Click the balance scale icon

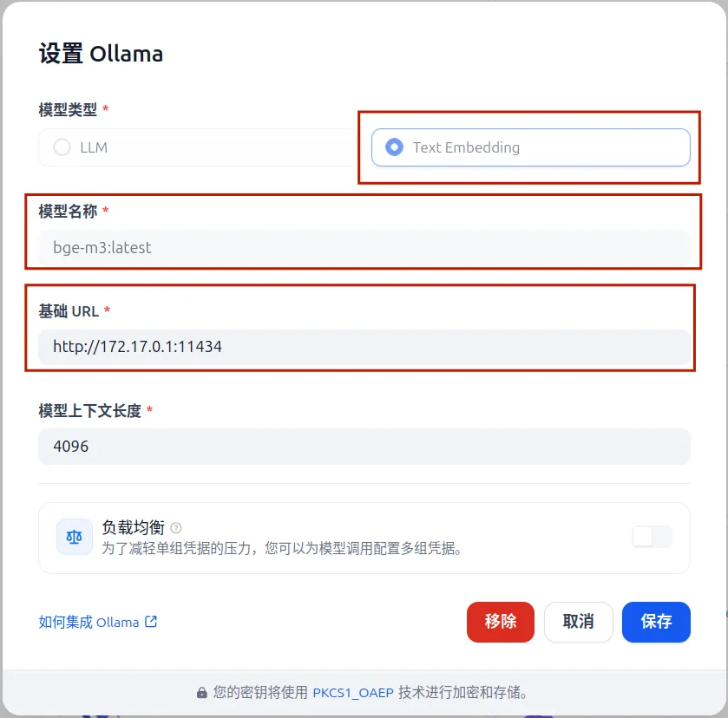(x=75, y=537)
